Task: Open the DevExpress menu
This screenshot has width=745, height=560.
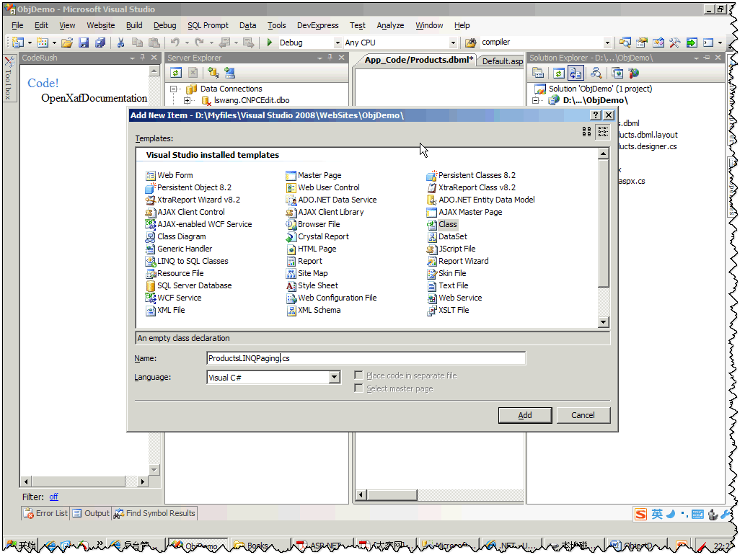Action: point(317,26)
